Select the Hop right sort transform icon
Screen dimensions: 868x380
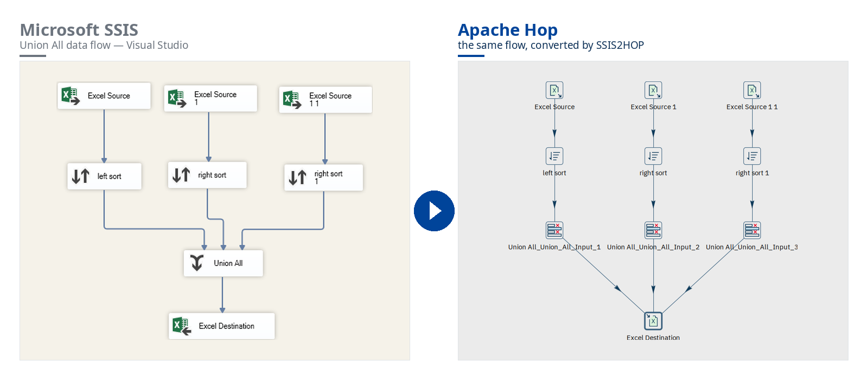point(653,156)
